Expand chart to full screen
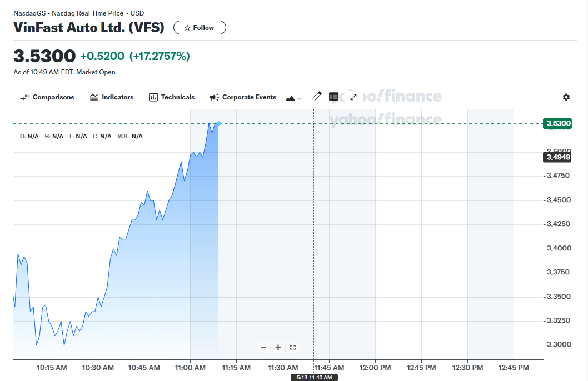Image resolution: width=588 pixels, height=381 pixels. [x=353, y=97]
